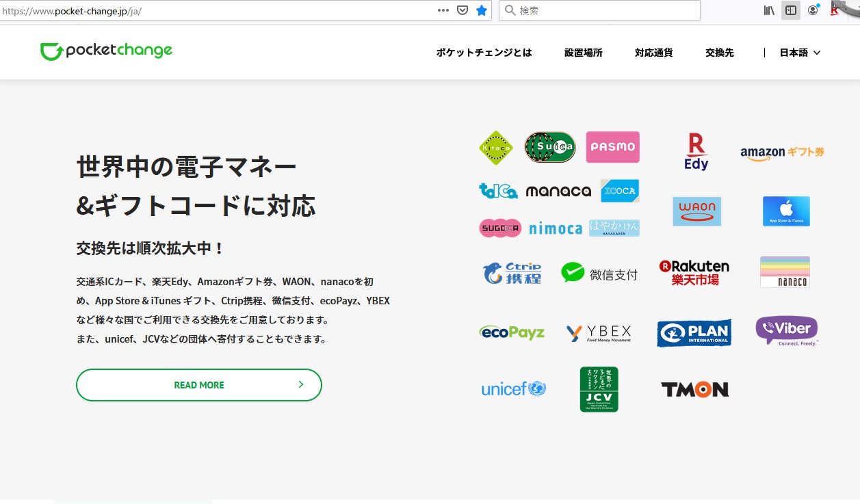Click the ecoPayz logo

click(512, 332)
